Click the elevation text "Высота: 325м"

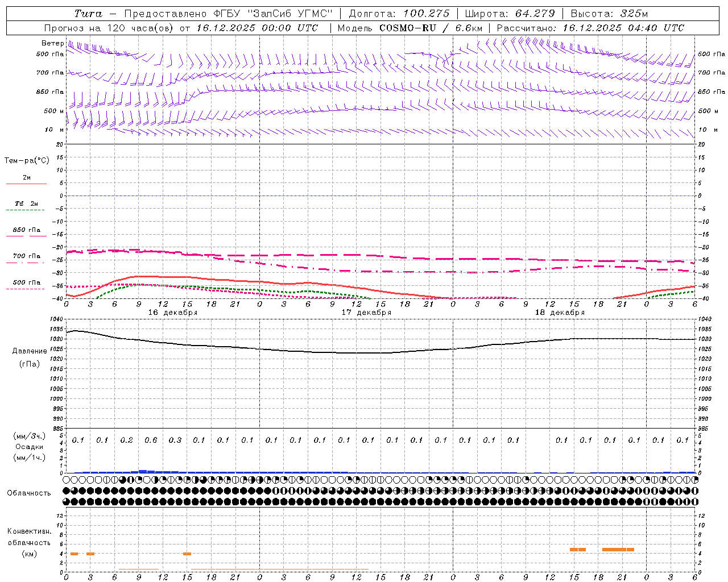tap(609, 14)
